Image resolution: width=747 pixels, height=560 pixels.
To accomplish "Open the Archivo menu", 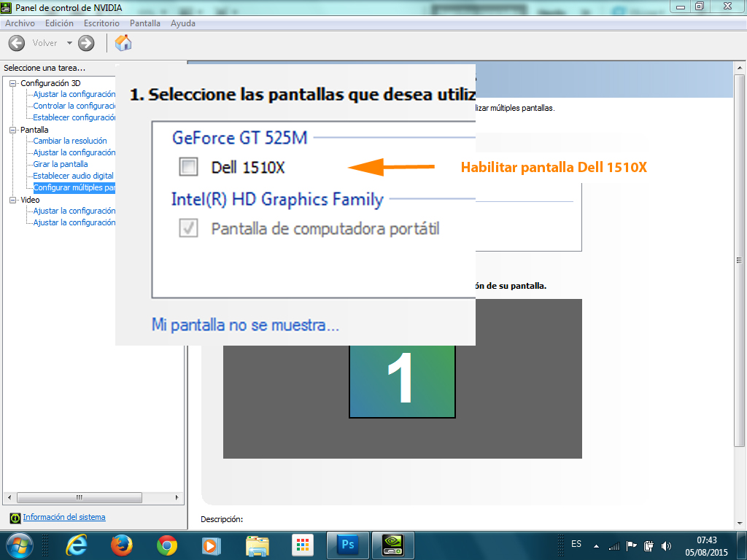I will click(x=20, y=23).
